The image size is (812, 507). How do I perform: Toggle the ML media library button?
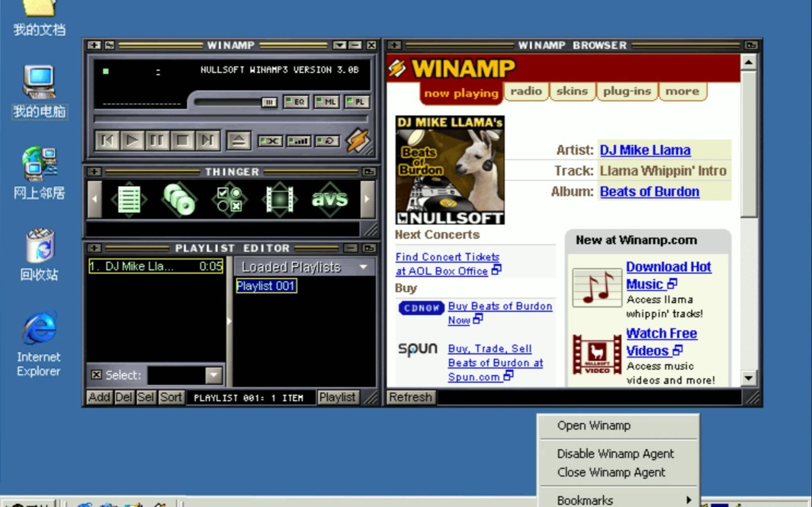(327, 102)
